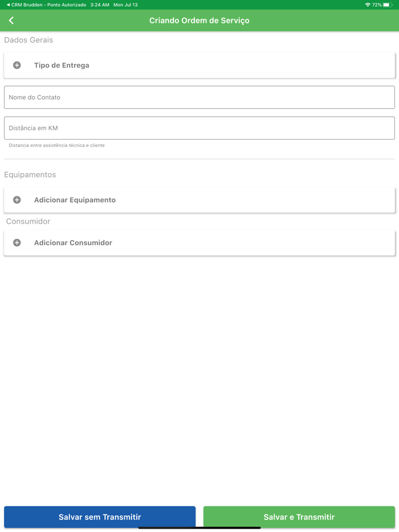The image size is (399, 532).
Task: Tap the Consumidor section label
Action: coord(27,221)
